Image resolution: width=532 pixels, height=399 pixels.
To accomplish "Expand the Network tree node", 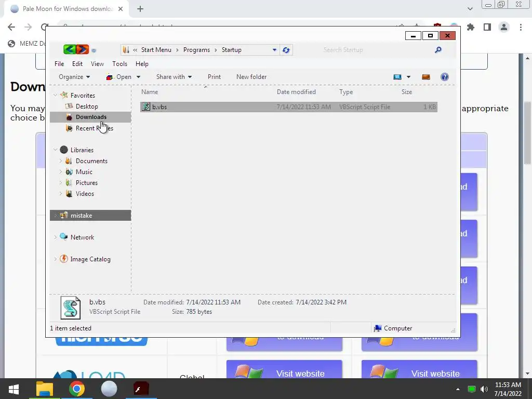I will pyautogui.click(x=55, y=237).
